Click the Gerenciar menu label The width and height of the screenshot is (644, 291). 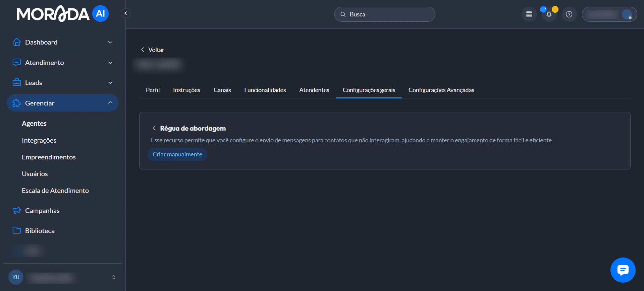(x=40, y=103)
